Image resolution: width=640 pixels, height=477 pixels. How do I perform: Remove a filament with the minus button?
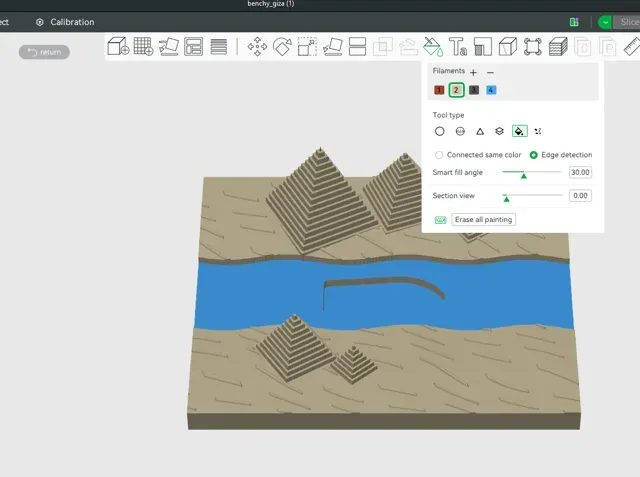490,73
